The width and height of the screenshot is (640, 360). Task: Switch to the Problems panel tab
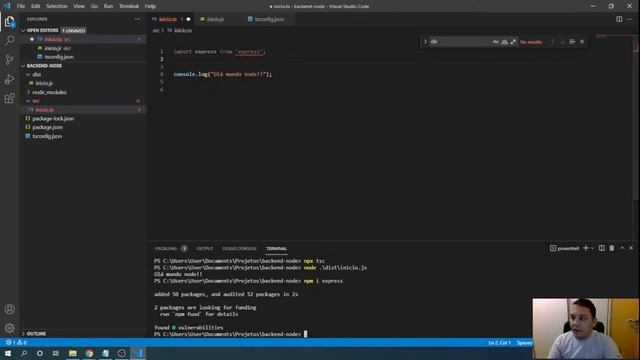[171, 249]
